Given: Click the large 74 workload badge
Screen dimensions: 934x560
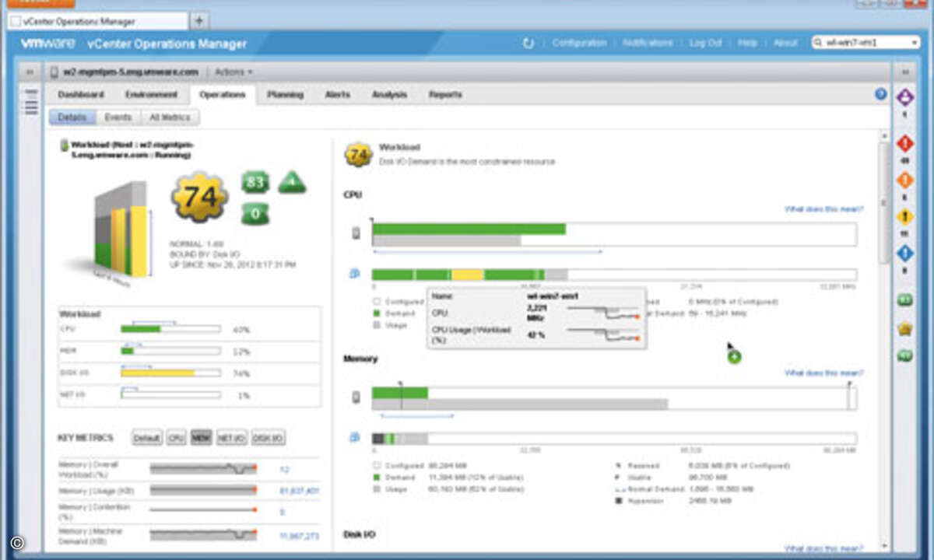Looking at the screenshot, I should (x=200, y=197).
